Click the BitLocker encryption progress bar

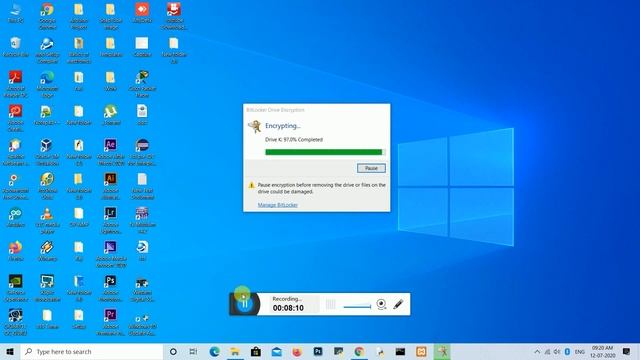coord(325,152)
